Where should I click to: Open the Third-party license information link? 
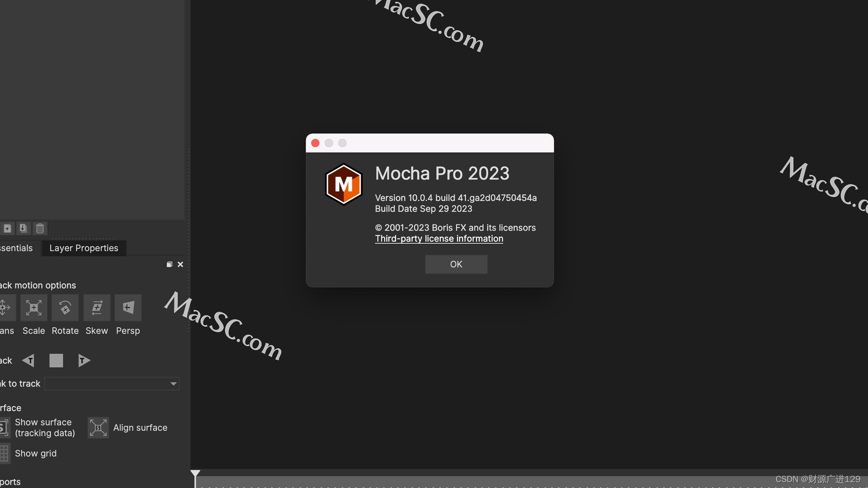coord(439,238)
